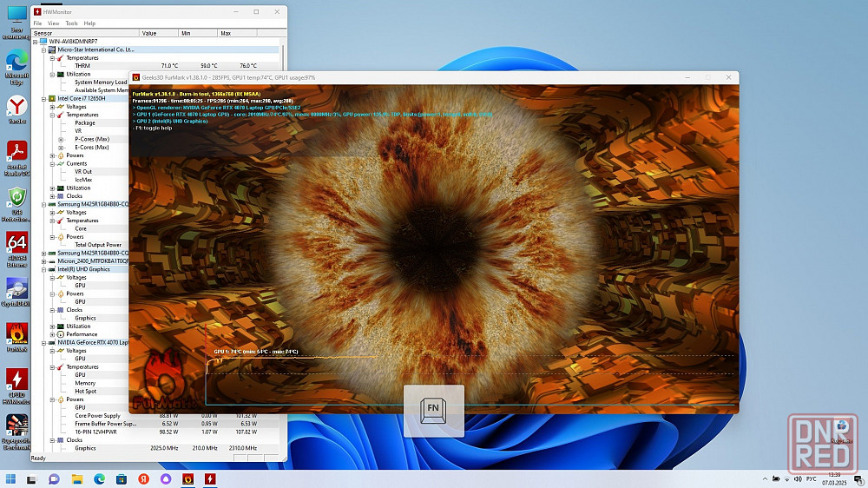
Task: Open the Acrobat Reader DC desktop icon
Action: [x=16, y=158]
